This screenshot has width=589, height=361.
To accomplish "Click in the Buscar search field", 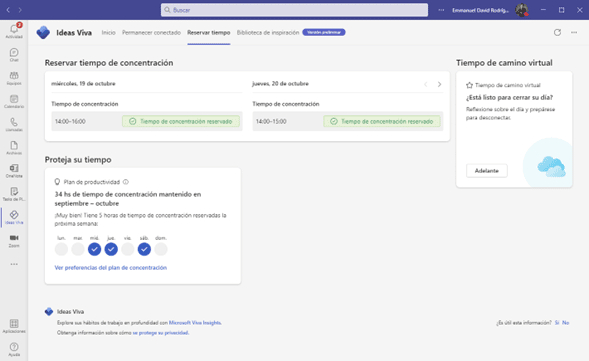I will click(294, 10).
